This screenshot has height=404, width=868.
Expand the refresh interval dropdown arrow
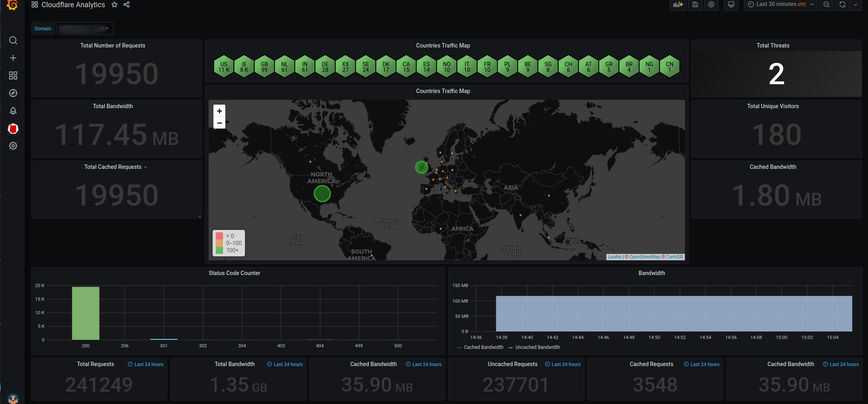pos(856,4)
